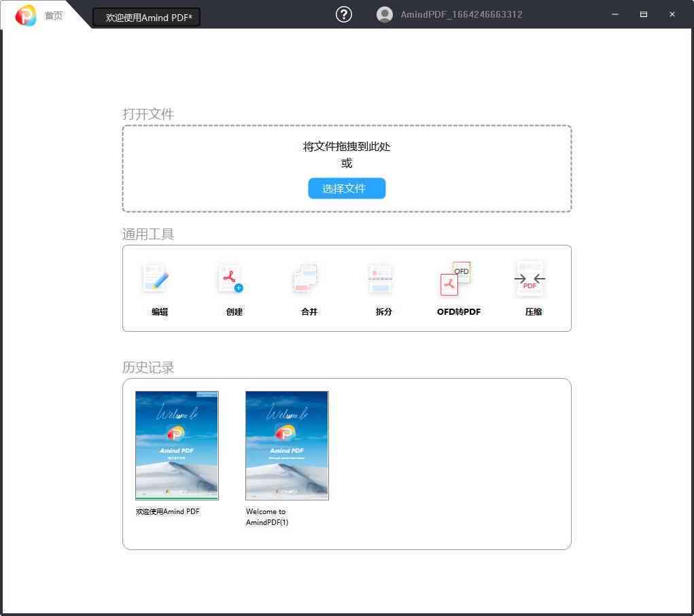The image size is (694, 616).
Task: Open the 合并 (Merge) tool
Action: click(306, 279)
